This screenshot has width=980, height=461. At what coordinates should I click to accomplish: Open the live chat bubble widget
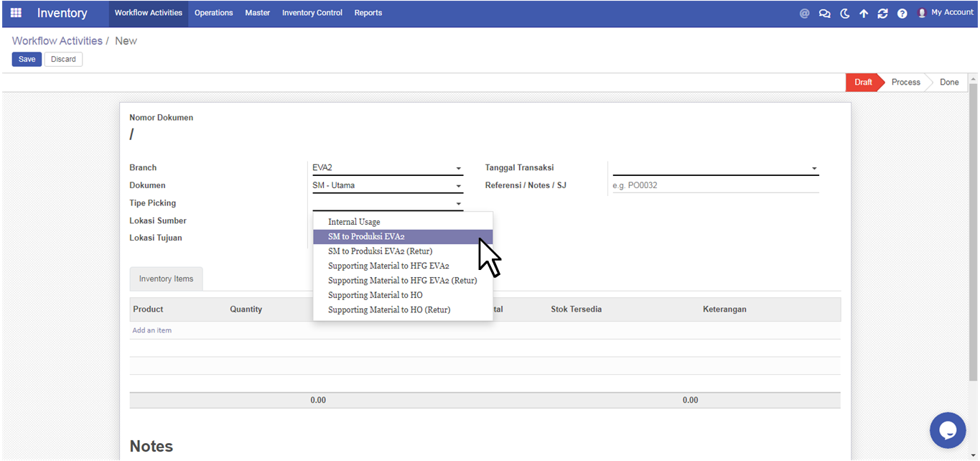click(x=947, y=430)
